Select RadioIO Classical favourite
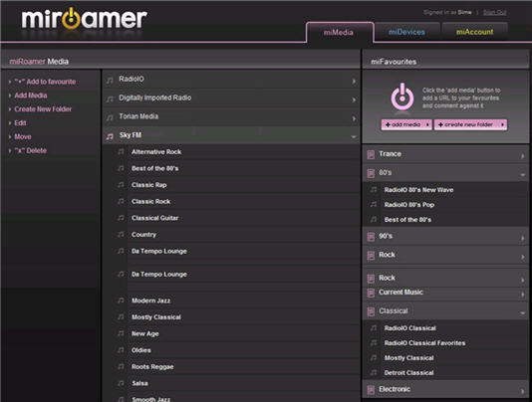Image resolution: width=532 pixels, height=402 pixels. [409, 328]
